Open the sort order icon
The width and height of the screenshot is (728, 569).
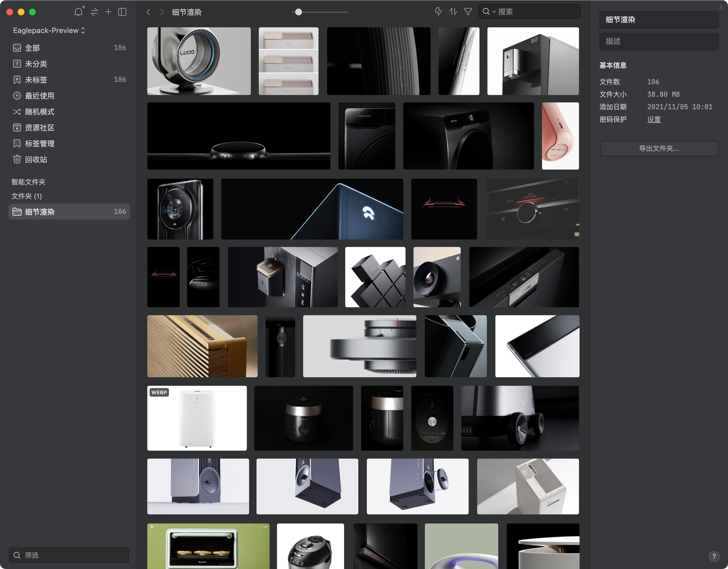coord(453,12)
